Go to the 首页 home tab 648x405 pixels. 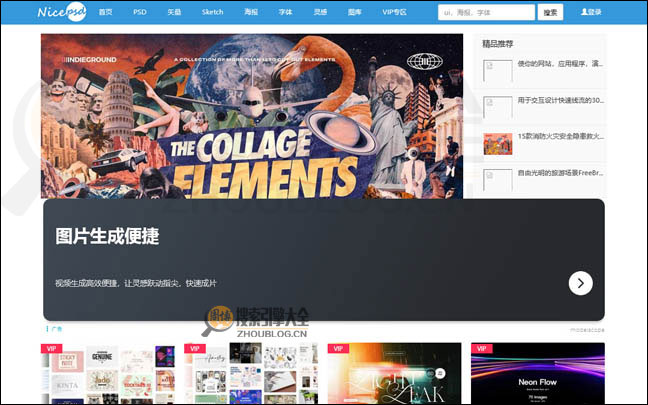pyautogui.click(x=106, y=12)
